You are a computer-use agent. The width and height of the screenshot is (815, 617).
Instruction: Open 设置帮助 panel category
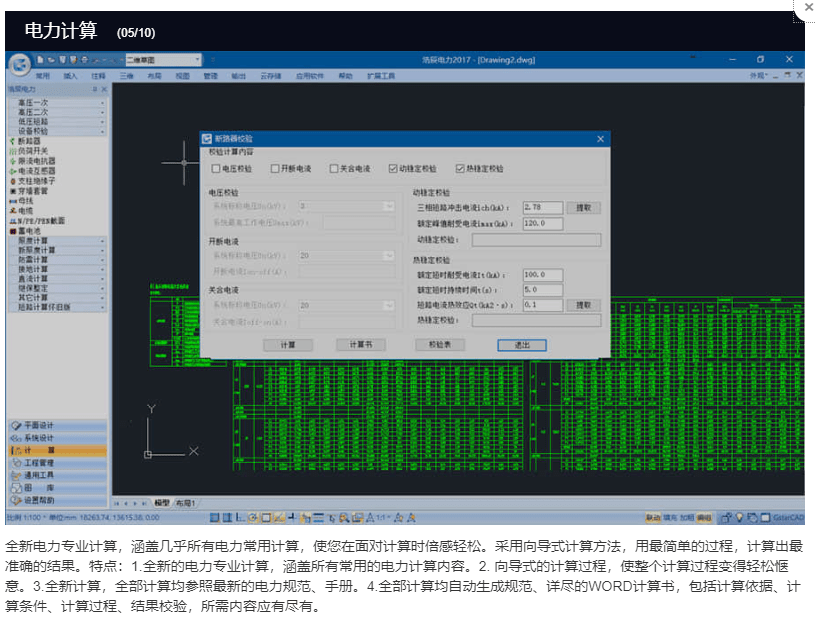[x=58, y=500]
